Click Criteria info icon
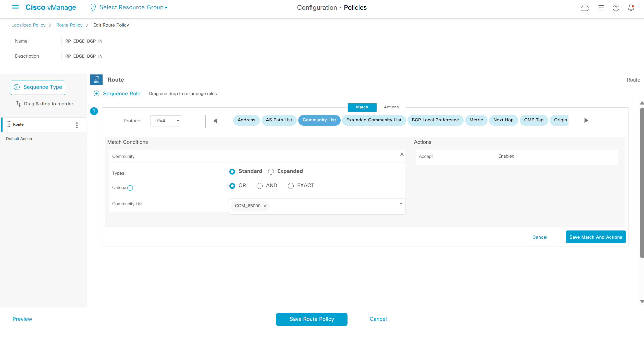The width and height of the screenshot is (644, 347). [x=130, y=188]
